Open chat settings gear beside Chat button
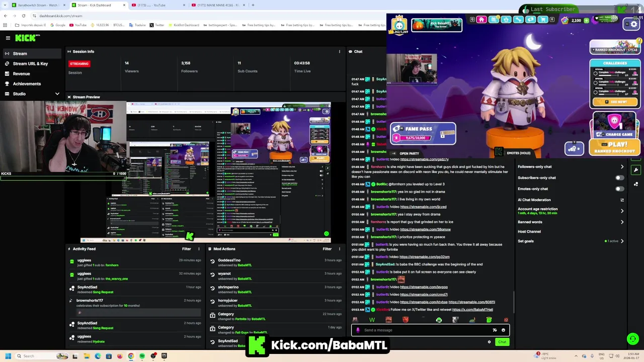Image resolution: width=644 pixels, height=362 pixels. click(489, 342)
